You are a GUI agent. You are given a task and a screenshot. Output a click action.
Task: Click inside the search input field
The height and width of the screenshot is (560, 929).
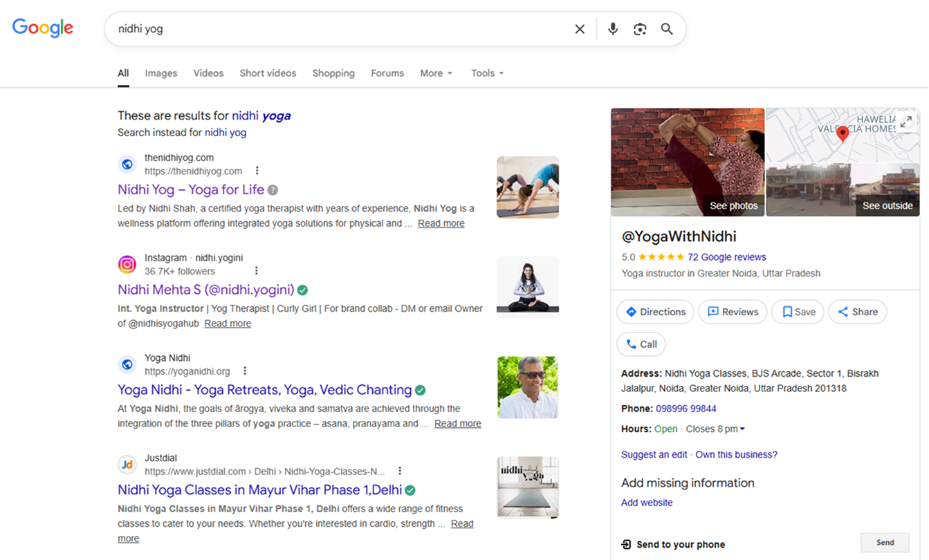click(x=339, y=29)
